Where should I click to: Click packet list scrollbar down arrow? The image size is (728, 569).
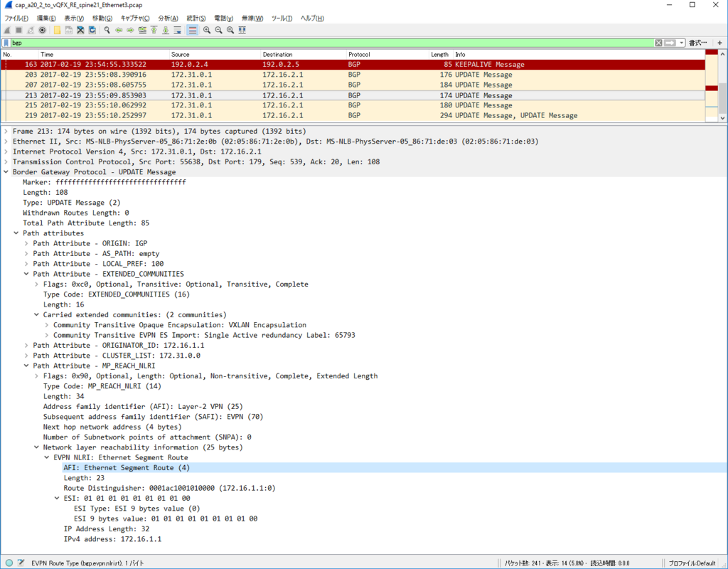click(x=722, y=119)
